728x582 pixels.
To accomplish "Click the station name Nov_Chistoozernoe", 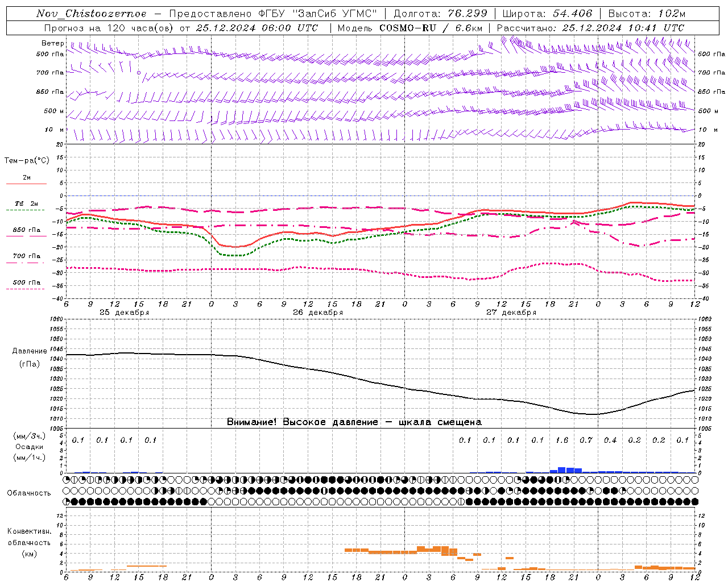I will (x=91, y=14).
